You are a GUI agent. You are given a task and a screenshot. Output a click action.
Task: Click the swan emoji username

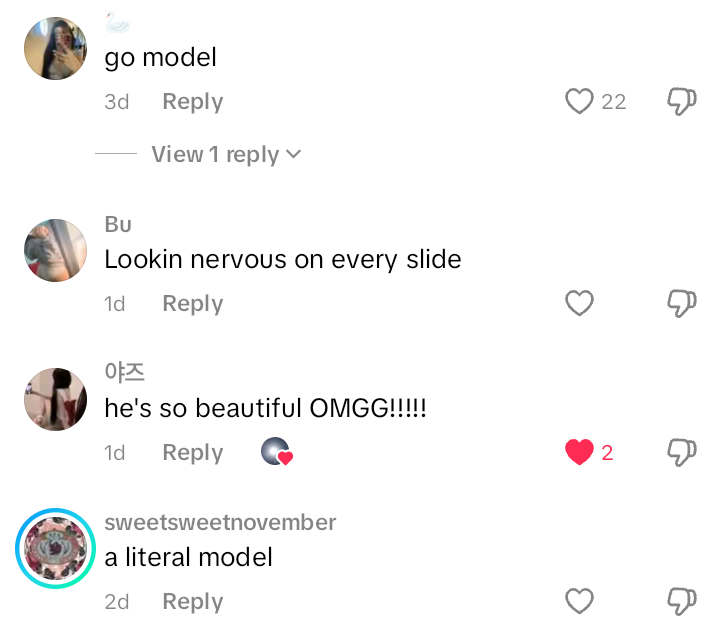tap(118, 23)
